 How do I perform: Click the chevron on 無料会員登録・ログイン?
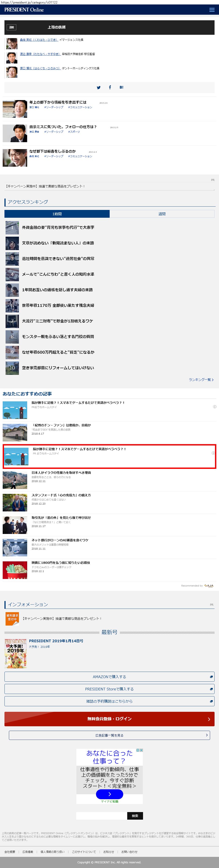point(209,719)
